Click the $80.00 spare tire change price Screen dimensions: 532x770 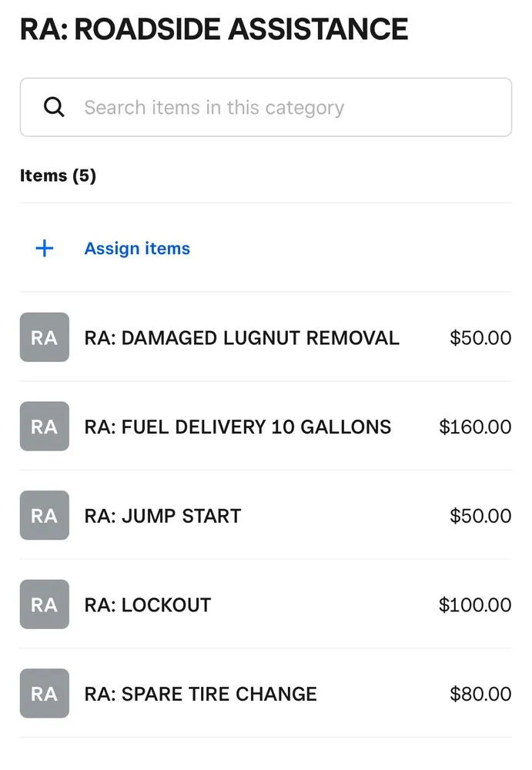(480, 694)
